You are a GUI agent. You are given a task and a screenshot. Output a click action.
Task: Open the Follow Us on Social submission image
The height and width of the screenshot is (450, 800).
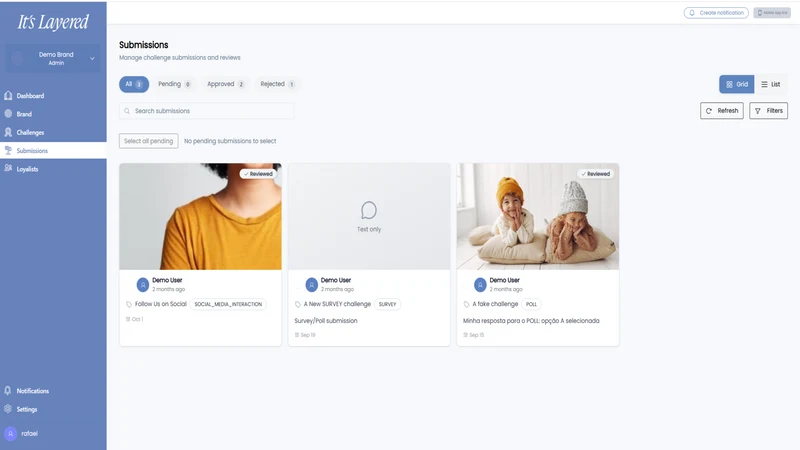(200, 216)
